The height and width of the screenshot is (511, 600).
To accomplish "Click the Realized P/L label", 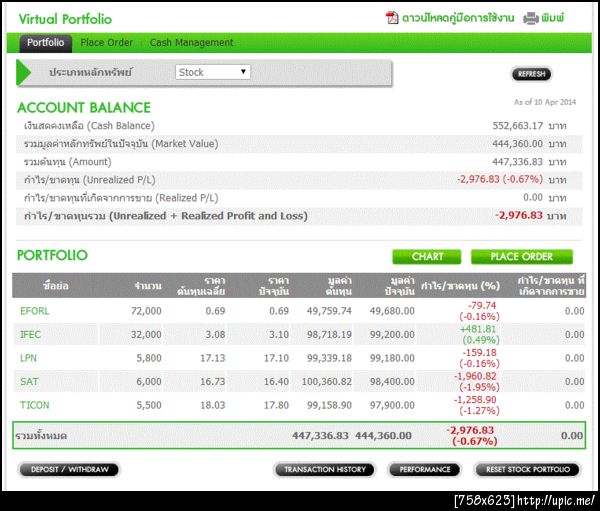I will point(121,198).
